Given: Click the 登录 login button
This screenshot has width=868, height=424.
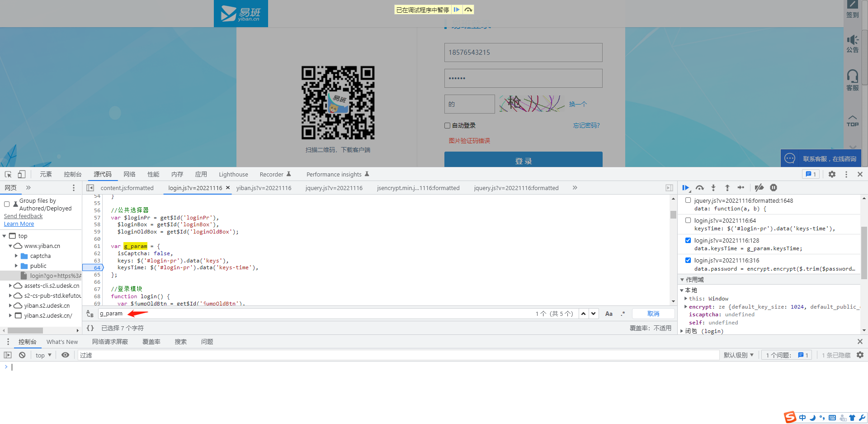Looking at the screenshot, I should click(523, 159).
